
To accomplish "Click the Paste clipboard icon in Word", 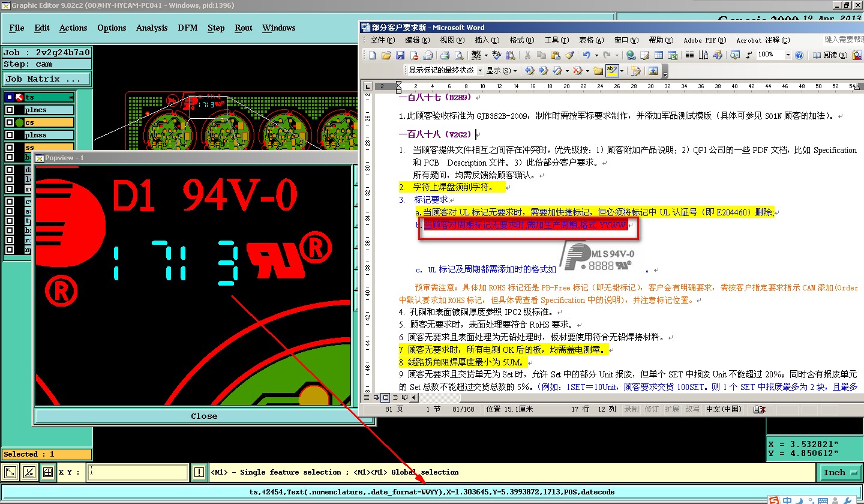I will pos(555,55).
